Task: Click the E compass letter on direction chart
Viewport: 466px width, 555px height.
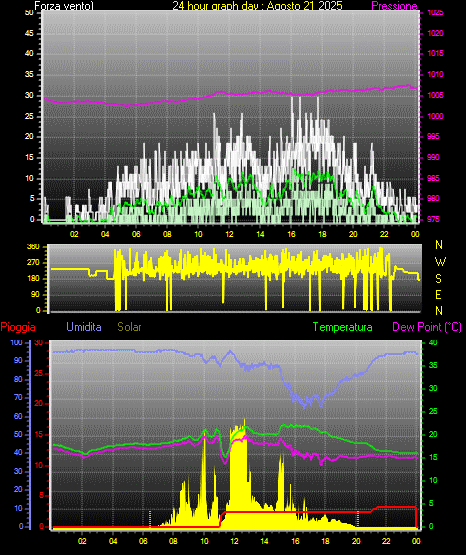Action: [438, 294]
